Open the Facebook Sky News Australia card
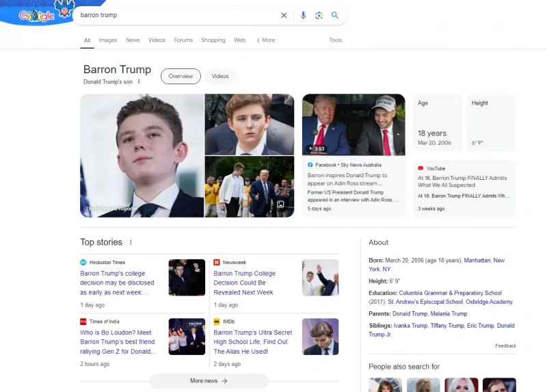Viewport: 547px width, 392px height. [353, 187]
